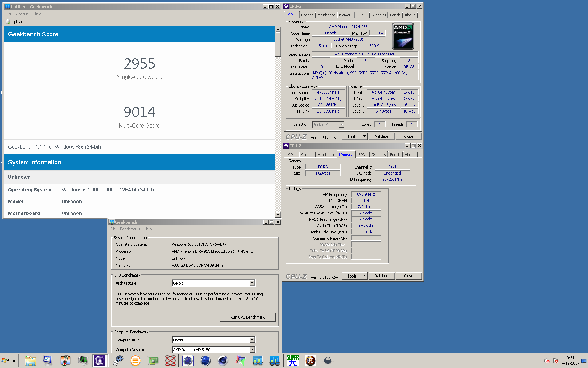Viewport: 588px width, 368px height.
Task: Open the Compute API OpenCL dropdown
Action: [x=252, y=340]
